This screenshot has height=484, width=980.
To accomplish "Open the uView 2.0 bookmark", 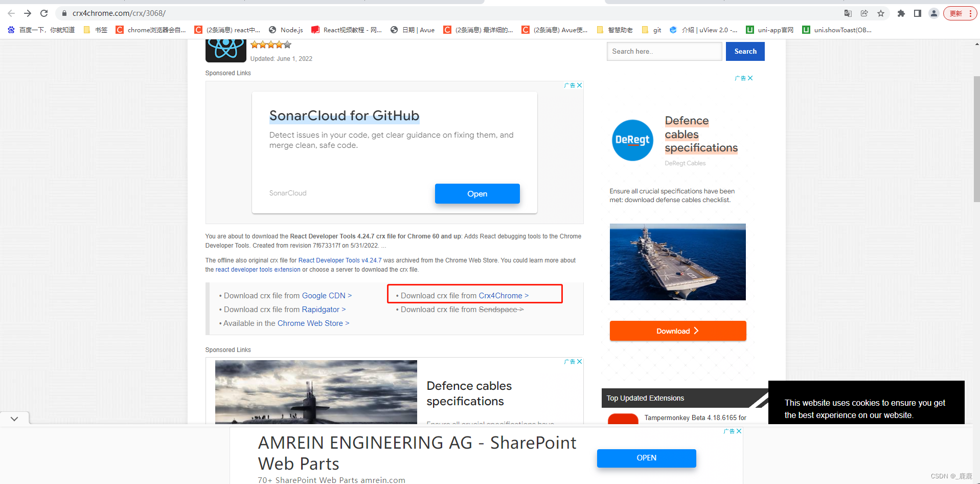I will (x=704, y=30).
